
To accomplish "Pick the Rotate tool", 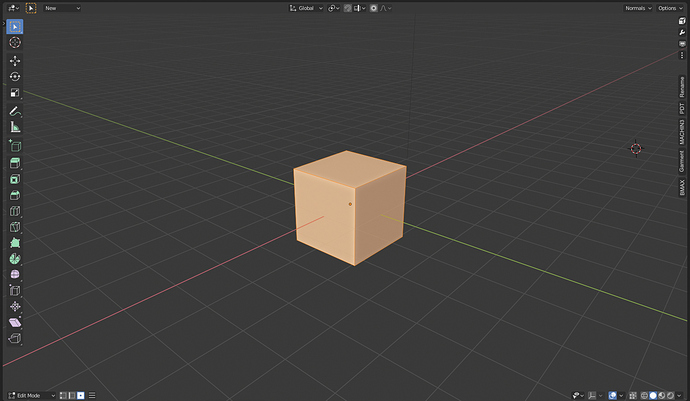I will pos(15,77).
